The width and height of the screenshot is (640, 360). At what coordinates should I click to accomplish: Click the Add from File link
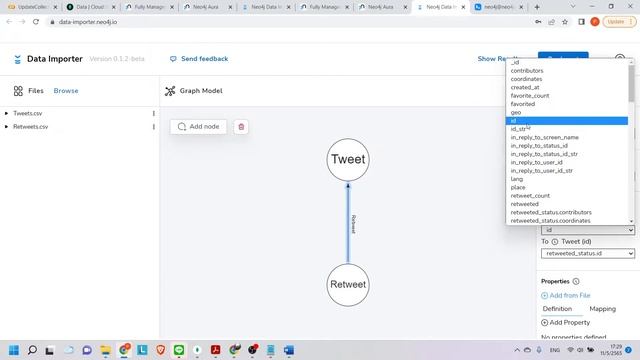pos(566,296)
